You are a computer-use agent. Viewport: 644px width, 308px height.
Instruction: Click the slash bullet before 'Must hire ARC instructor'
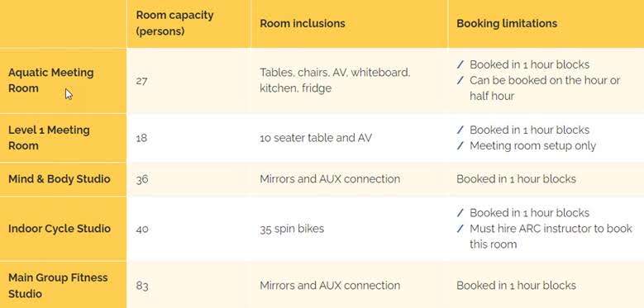point(460,229)
